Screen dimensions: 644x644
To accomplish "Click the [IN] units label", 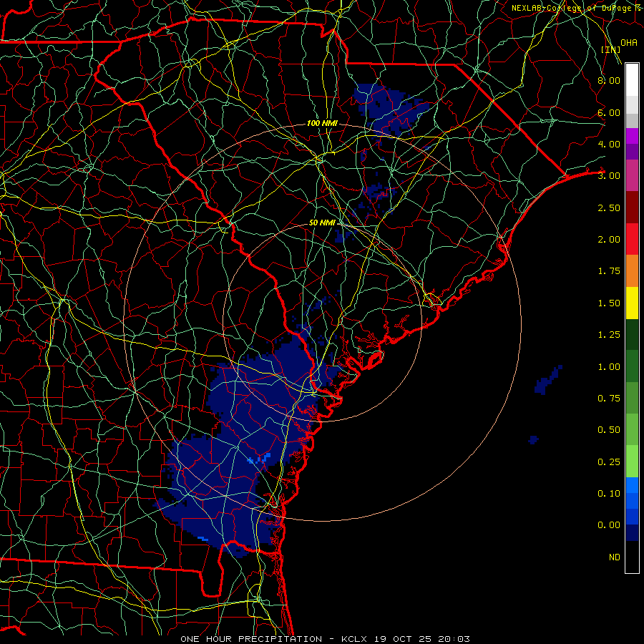I will [x=611, y=49].
